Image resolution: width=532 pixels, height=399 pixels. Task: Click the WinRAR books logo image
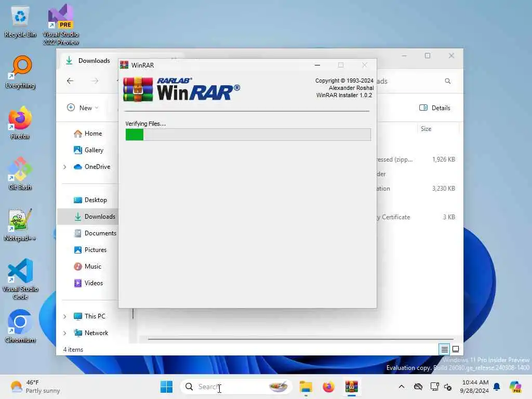click(138, 89)
